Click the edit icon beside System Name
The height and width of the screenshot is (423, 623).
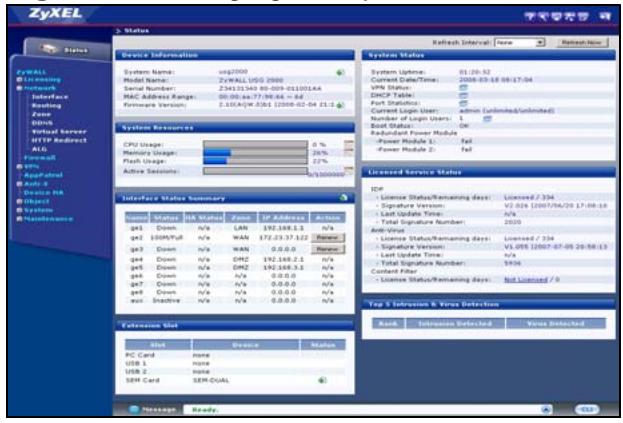pos(341,72)
